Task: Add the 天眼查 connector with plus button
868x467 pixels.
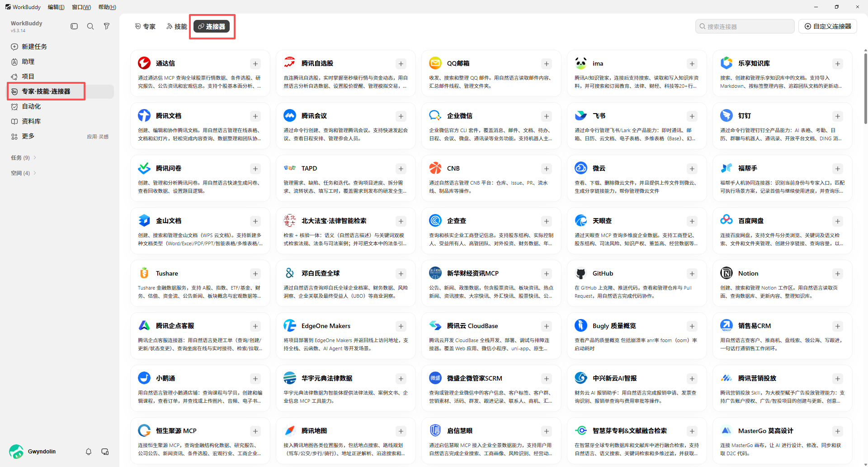Action: click(x=692, y=221)
